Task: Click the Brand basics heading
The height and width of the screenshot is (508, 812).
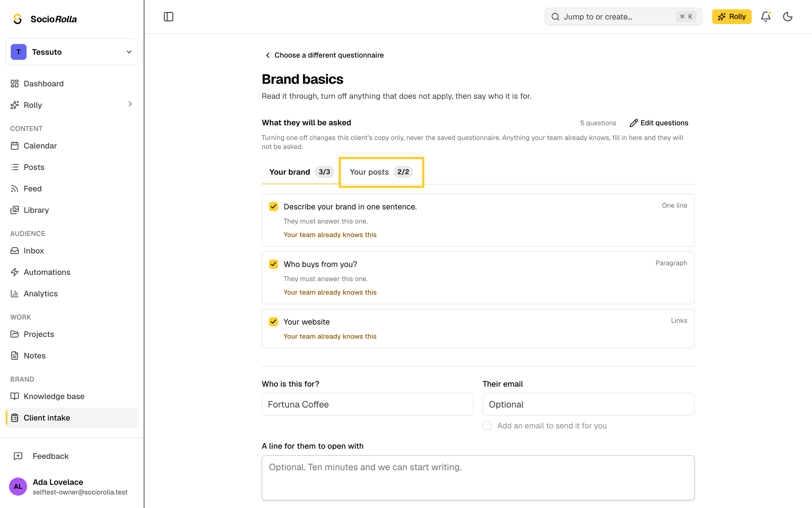Action: tap(302, 79)
